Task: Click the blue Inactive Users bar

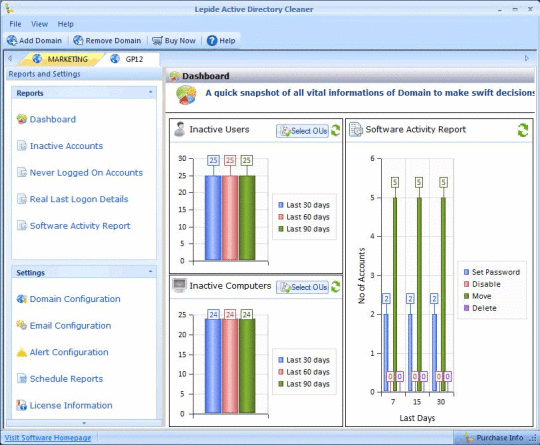Action: 213,218
